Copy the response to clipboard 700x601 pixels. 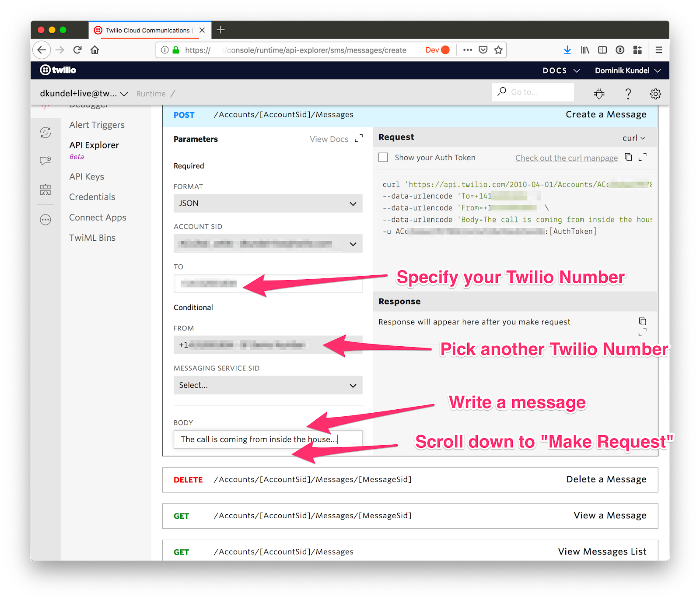642,321
